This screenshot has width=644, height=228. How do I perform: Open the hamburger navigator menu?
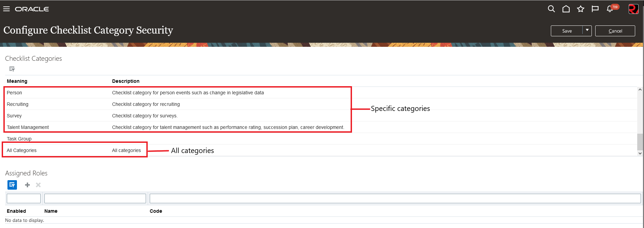tap(6, 9)
